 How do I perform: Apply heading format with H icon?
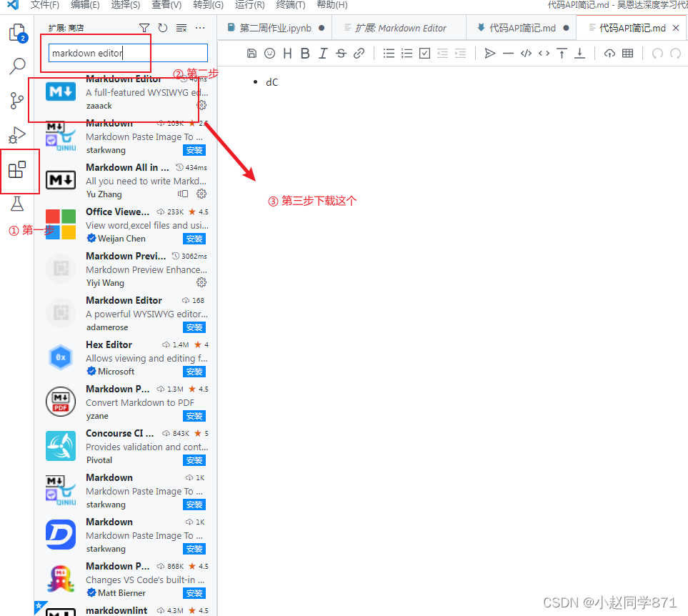pyautogui.click(x=287, y=53)
